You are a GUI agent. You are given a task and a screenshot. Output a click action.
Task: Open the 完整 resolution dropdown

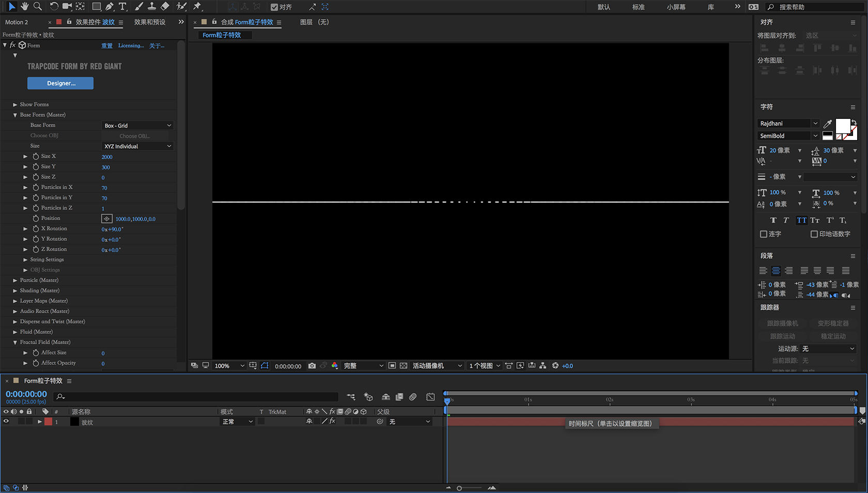(364, 366)
